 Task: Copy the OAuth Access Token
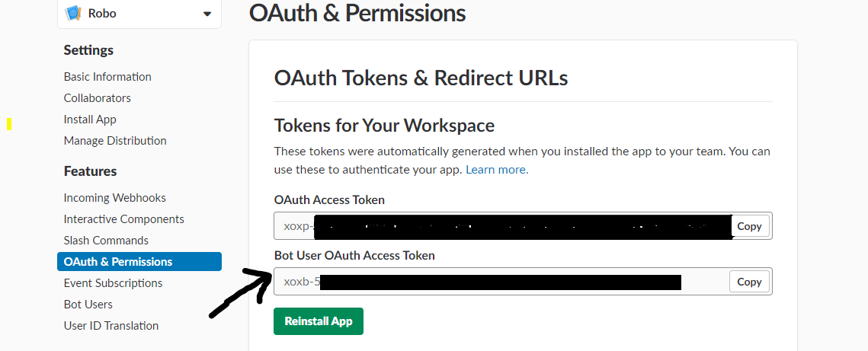(749, 226)
